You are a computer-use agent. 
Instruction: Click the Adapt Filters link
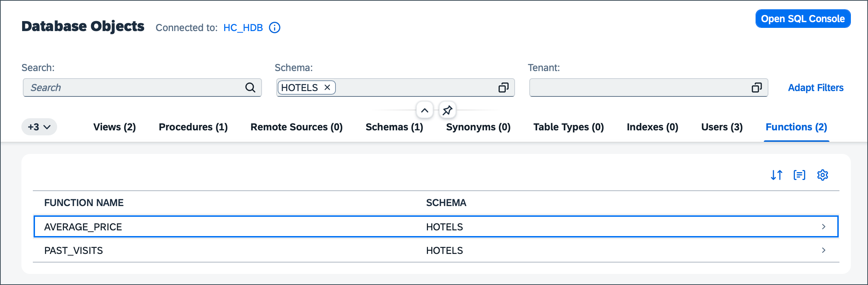pos(816,87)
